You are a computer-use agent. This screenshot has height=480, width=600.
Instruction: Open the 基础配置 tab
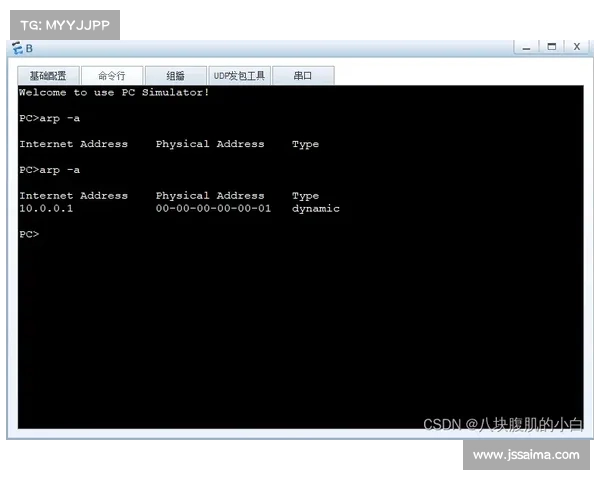tap(48, 75)
